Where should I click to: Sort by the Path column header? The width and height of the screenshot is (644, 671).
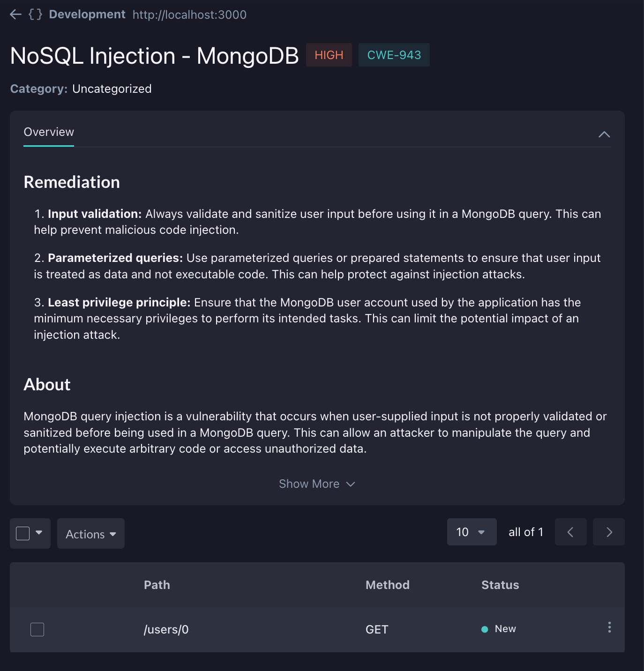coord(157,585)
